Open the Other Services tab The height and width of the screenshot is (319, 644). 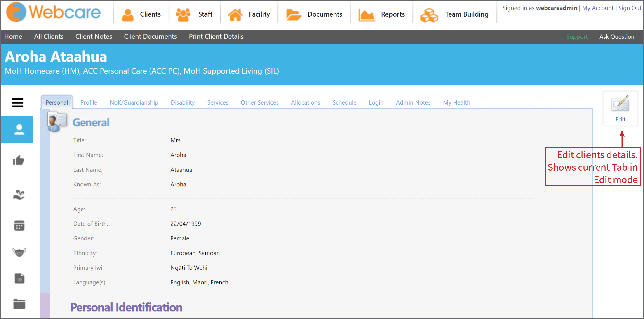coord(259,102)
